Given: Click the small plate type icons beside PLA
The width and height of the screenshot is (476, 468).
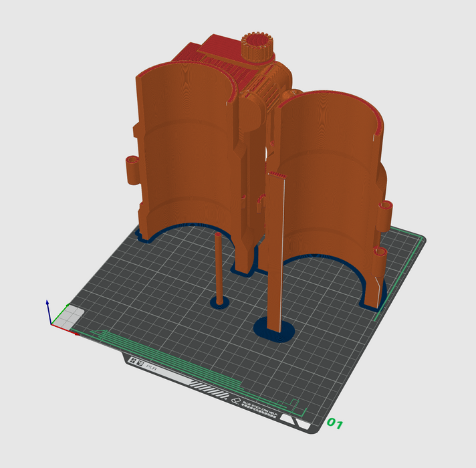Looking at the screenshot, I should (x=136, y=362).
